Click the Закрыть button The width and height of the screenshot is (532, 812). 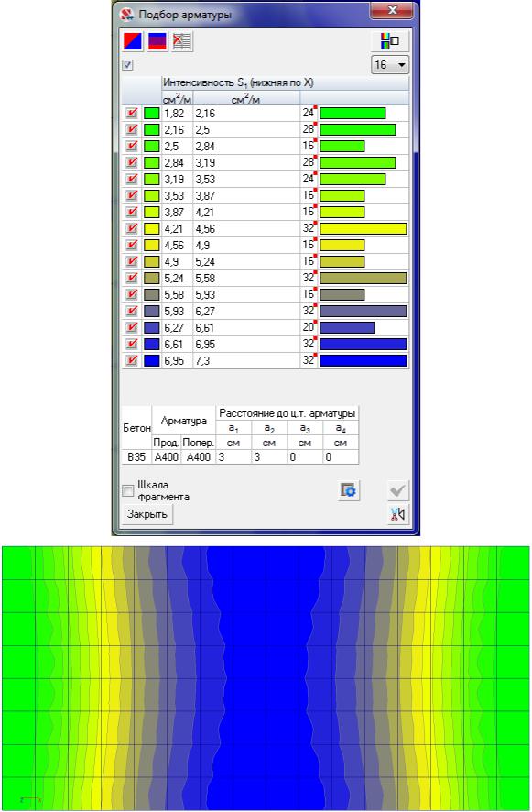coord(147,514)
